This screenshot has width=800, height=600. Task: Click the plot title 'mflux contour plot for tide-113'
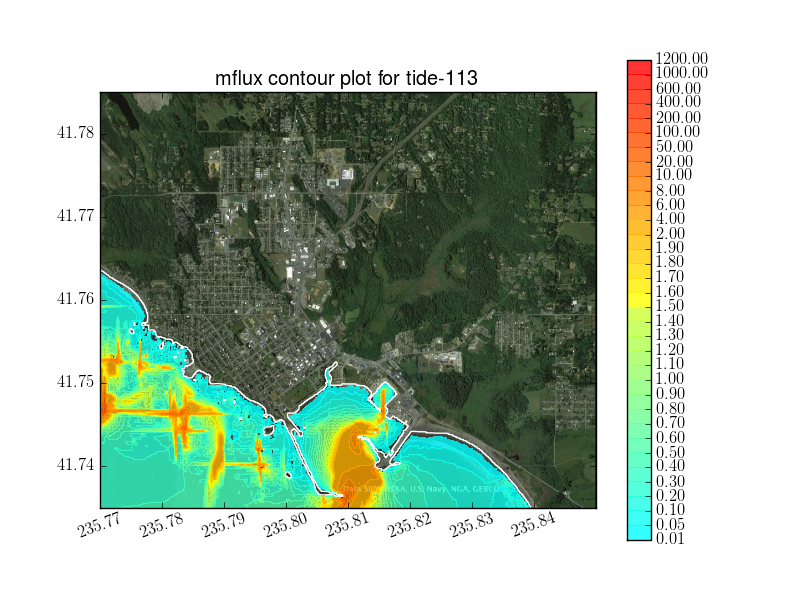(x=346, y=78)
